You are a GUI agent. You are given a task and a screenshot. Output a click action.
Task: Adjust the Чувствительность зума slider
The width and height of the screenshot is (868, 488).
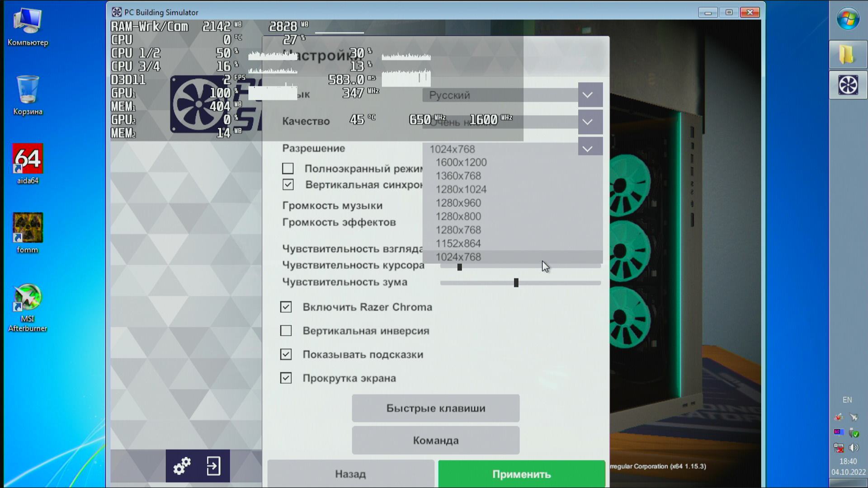516,283
